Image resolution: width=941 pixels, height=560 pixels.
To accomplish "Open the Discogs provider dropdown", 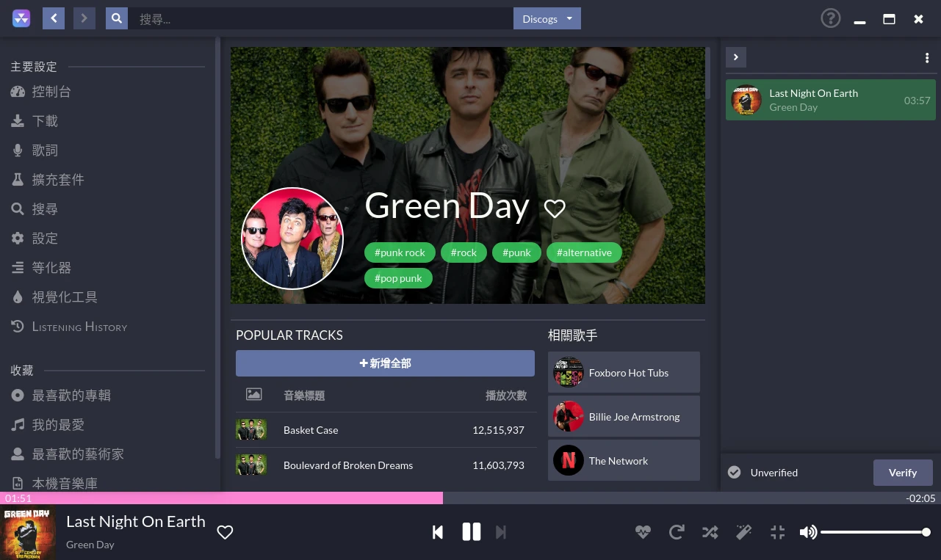I will click(547, 18).
